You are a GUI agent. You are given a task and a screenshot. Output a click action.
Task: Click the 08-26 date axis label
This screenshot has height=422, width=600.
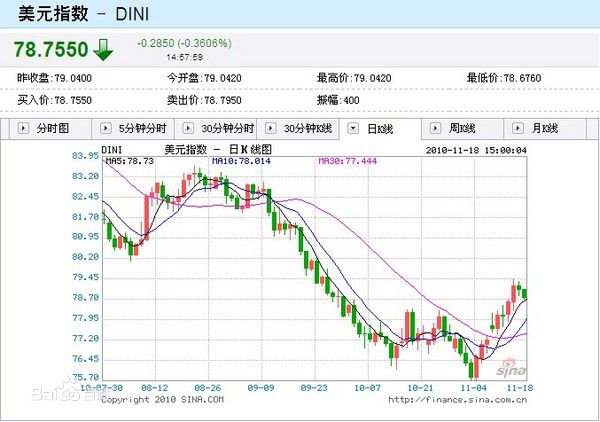[x=207, y=388]
